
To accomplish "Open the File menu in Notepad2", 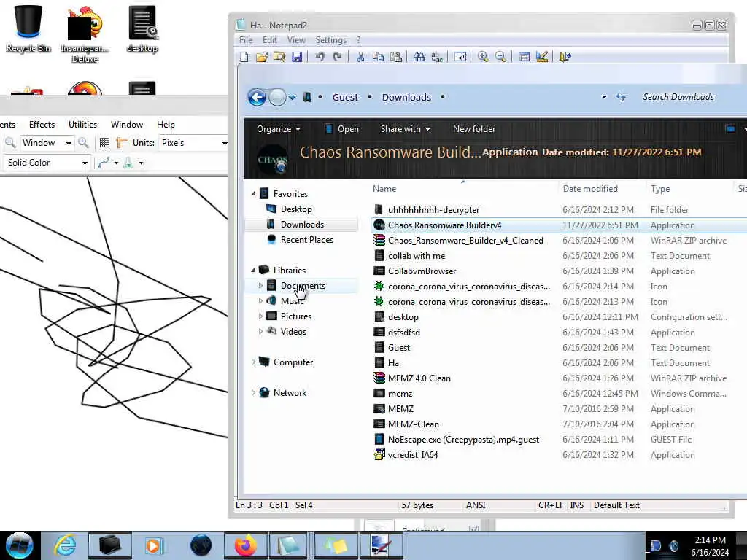I will tap(246, 40).
